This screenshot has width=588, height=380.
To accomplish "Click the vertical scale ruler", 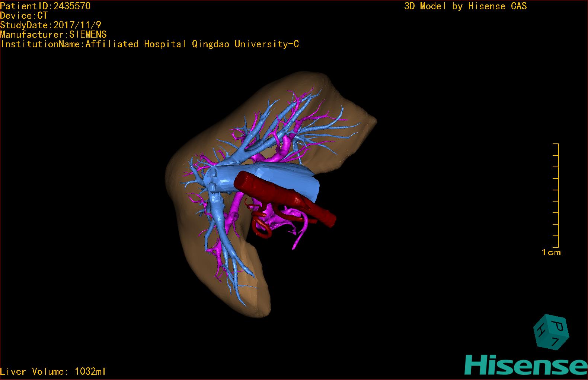I will [x=556, y=195].
